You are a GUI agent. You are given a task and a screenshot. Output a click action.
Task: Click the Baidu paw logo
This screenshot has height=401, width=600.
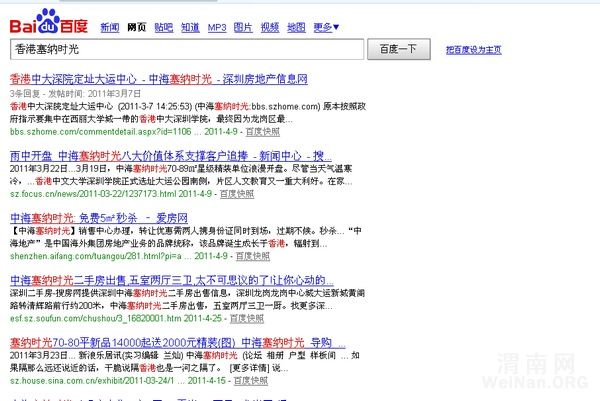[x=49, y=21]
